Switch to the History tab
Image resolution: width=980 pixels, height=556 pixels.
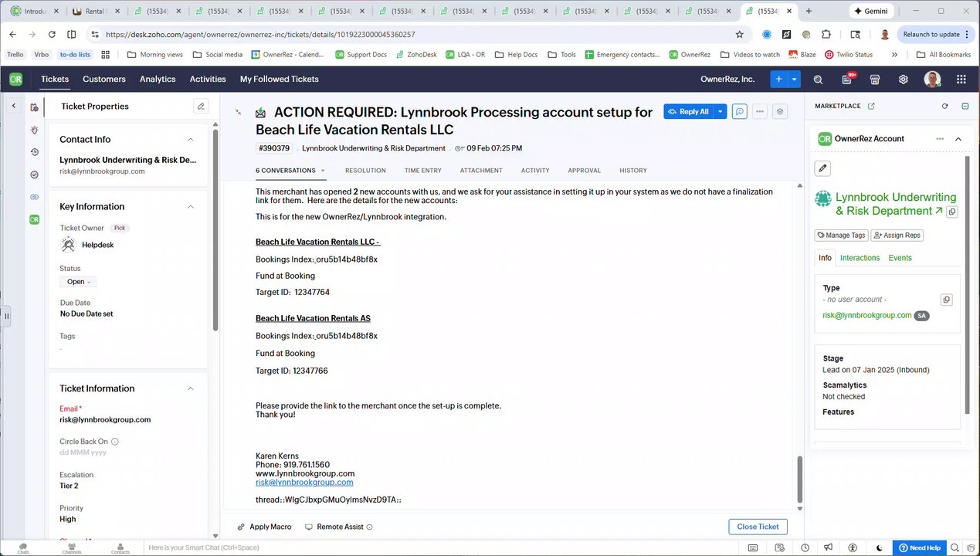click(633, 171)
